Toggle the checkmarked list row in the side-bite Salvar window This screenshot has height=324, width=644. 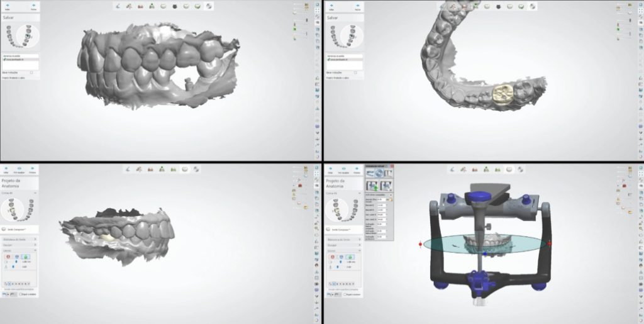tap(21, 60)
